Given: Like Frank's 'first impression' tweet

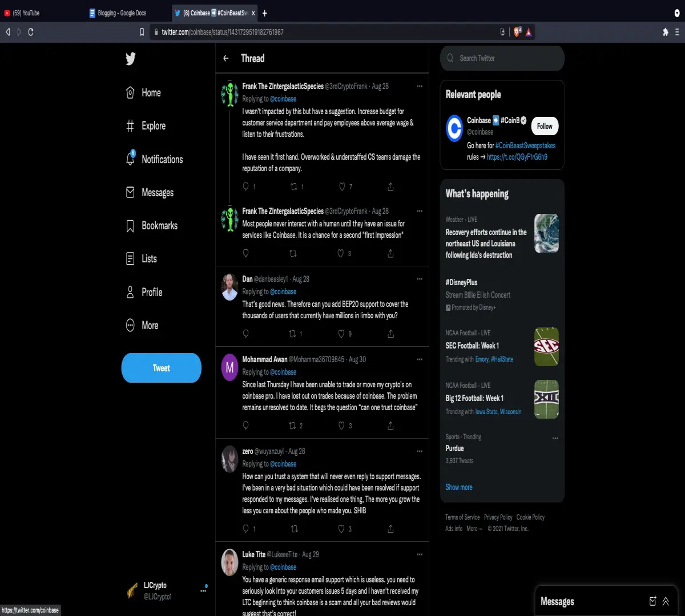Looking at the screenshot, I should 341,253.
